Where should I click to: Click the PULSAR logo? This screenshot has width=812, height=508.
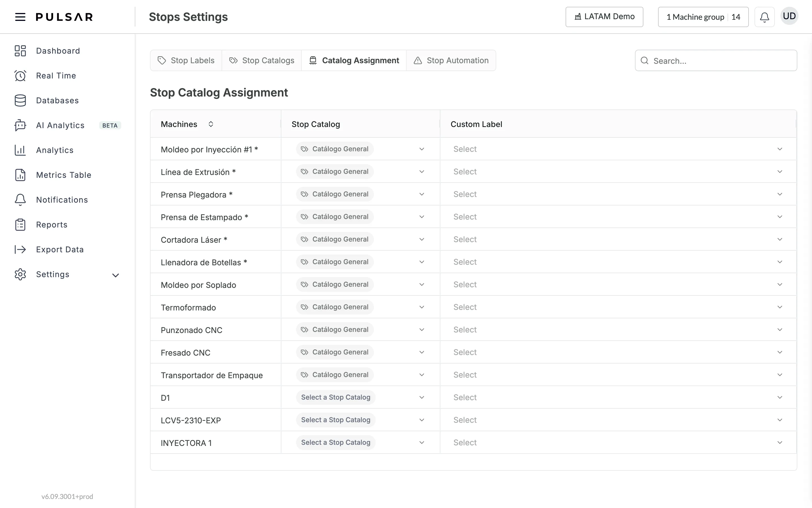[64, 17]
